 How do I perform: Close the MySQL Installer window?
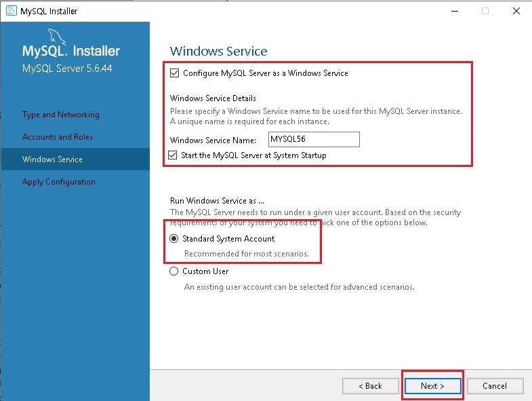click(x=516, y=11)
